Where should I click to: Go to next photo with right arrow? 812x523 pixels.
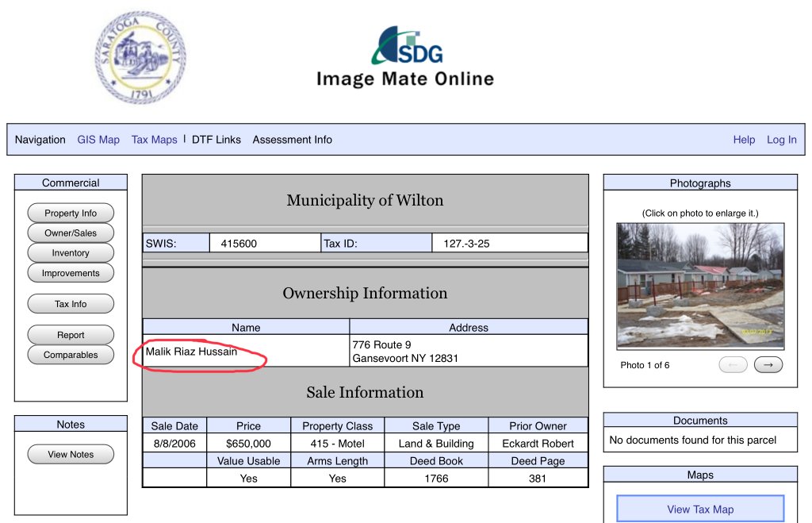[x=768, y=365]
